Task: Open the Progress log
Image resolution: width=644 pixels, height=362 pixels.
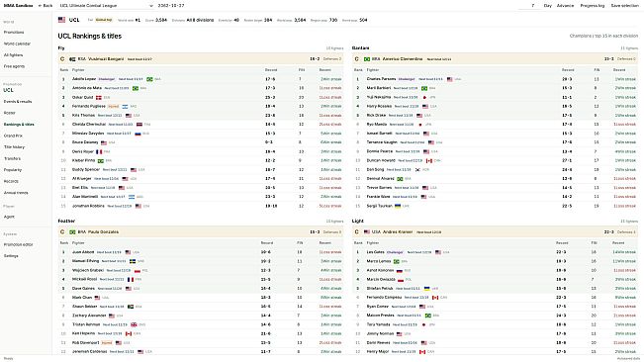Action: click(593, 6)
